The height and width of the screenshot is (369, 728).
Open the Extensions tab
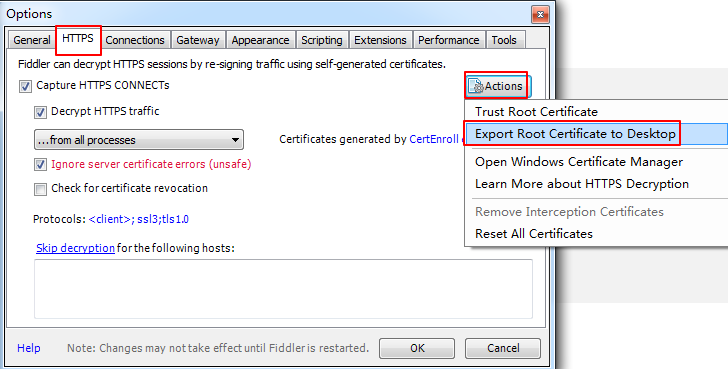(x=380, y=40)
